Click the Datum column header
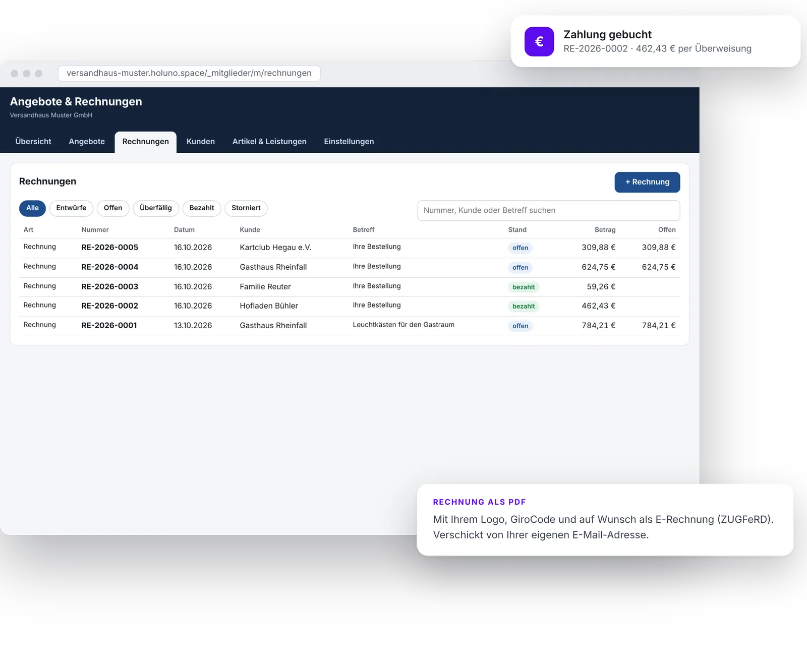This screenshot has width=807, height=672. [184, 230]
